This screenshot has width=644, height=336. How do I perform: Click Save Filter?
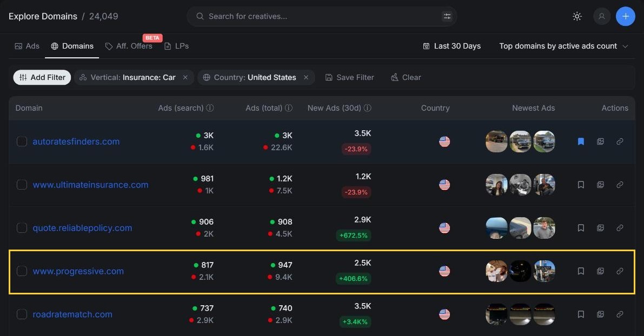[x=349, y=77]
